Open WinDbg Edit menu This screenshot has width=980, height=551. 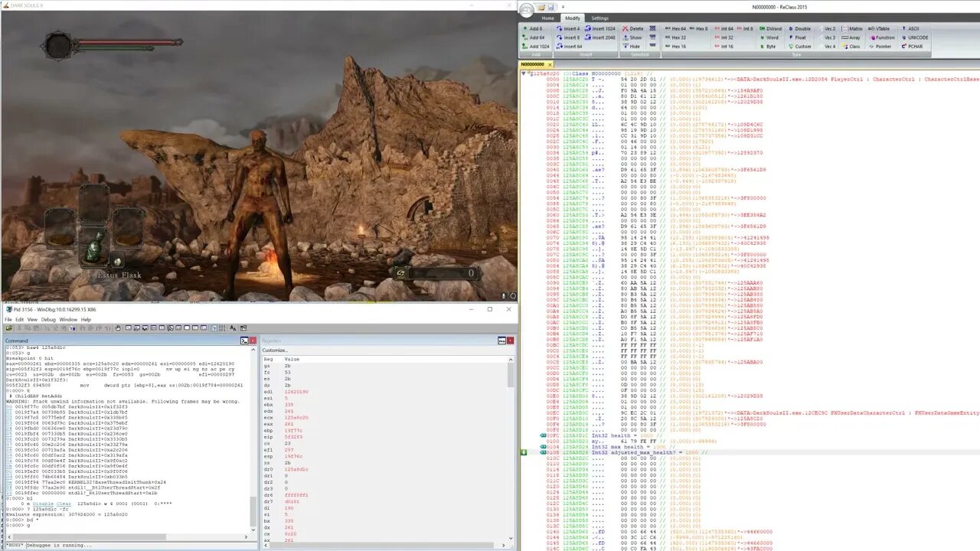point(19,319)
